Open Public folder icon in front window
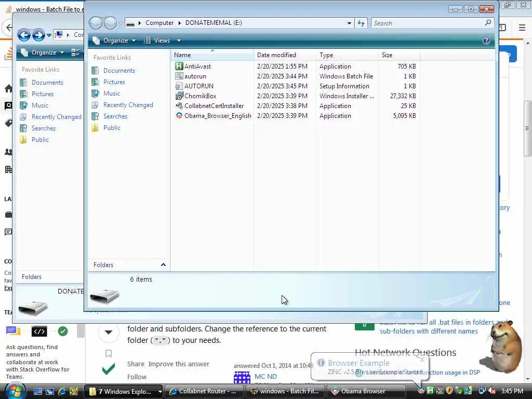 (96, 128)
